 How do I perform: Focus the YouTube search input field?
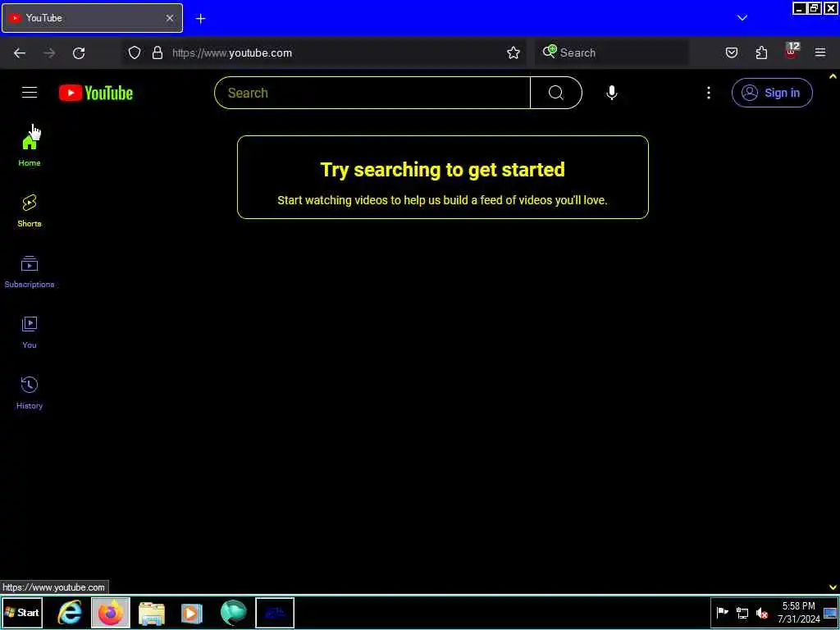click(372, 93)
